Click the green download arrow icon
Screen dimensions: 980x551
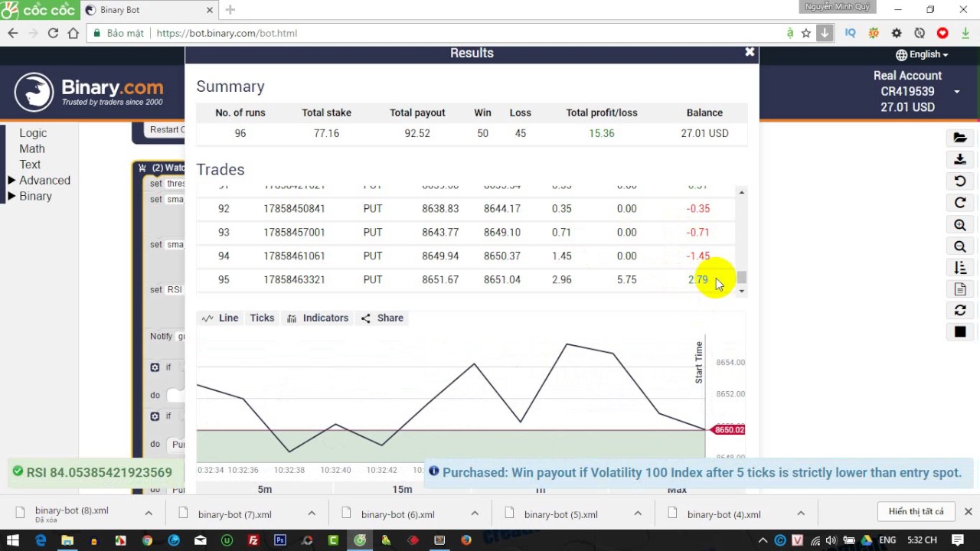965,33
